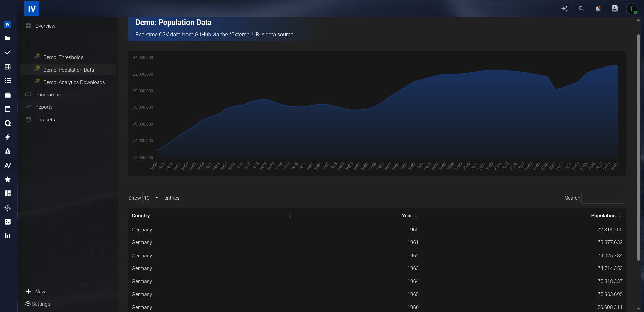Viewport: 644px width, 312px height.
Task: Open the magnifier search icon in header
Action: pos(581,9)
